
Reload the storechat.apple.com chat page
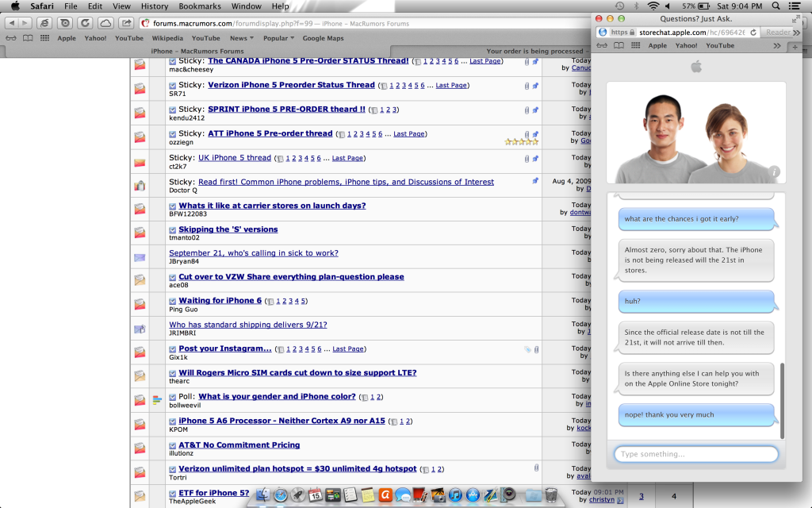pos(753,32)
